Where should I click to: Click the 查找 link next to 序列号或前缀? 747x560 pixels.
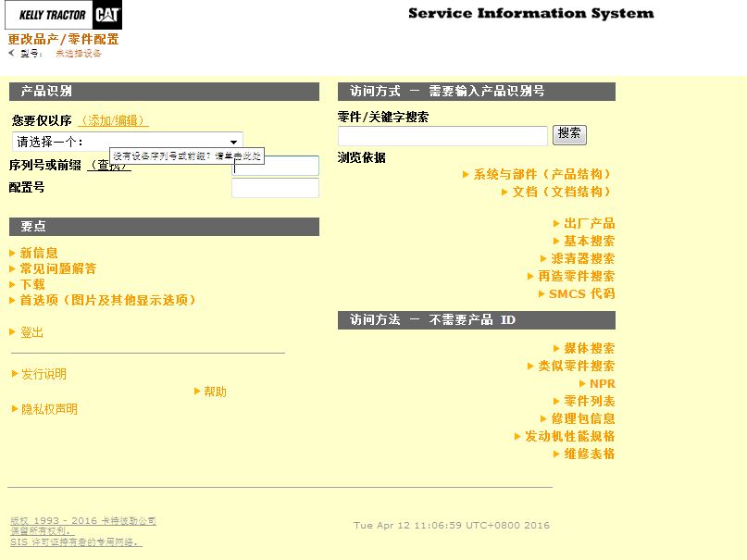[108, 166]
